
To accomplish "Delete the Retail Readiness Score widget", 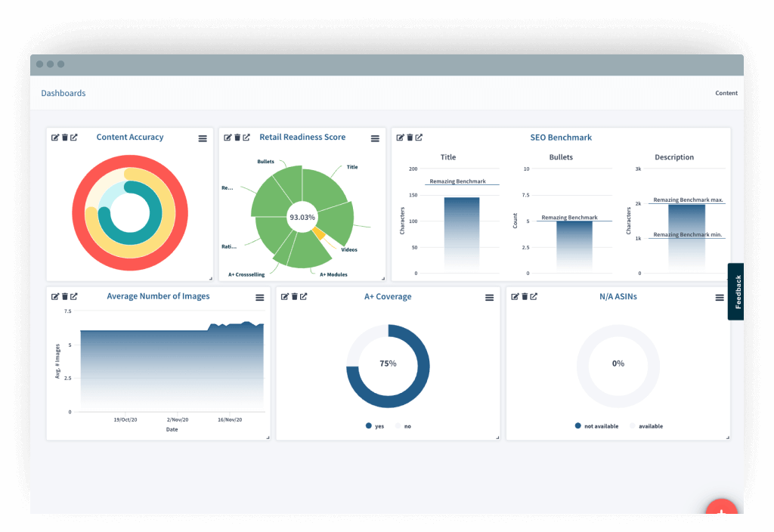I will point(237,138).
